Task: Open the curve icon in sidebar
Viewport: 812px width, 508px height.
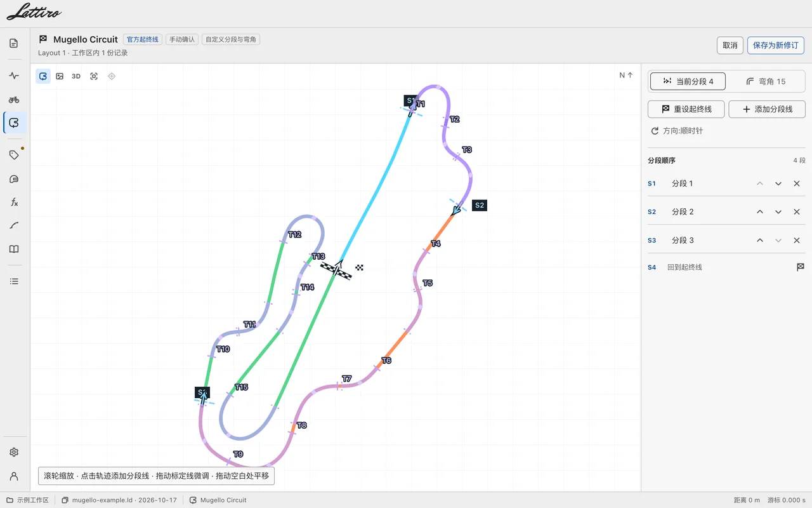Action: coord(14,225)
